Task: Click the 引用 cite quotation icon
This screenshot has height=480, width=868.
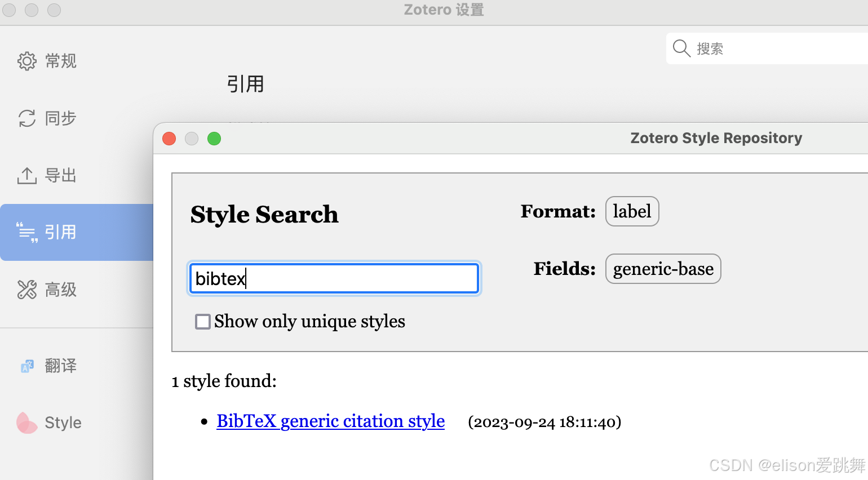Action: coord(26,232)
